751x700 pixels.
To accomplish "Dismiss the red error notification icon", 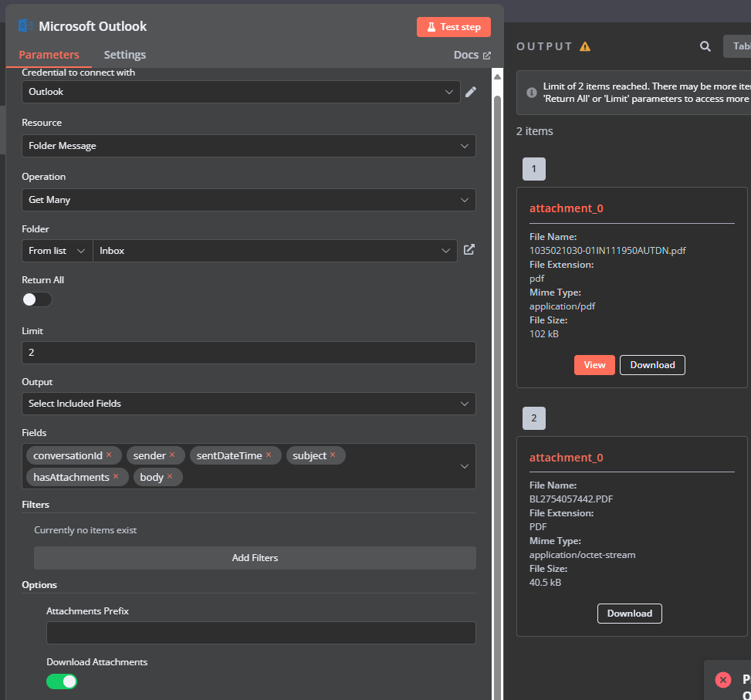I will coord(722,680).
